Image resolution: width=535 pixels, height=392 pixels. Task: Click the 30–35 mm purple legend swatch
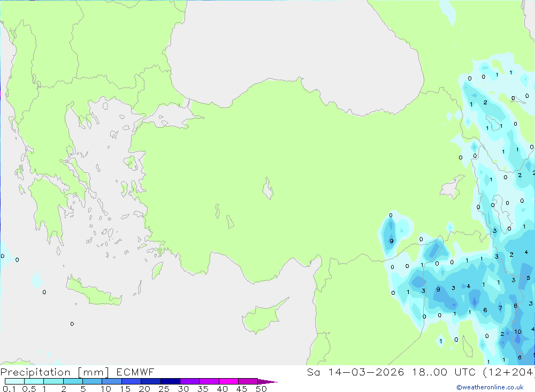click(x=190, y=381)
